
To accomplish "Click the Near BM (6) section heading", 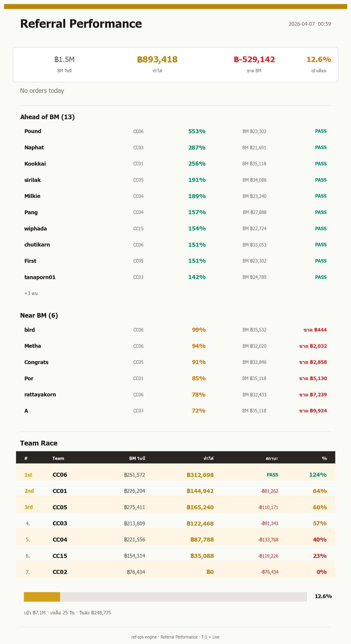I will [39, 315].
